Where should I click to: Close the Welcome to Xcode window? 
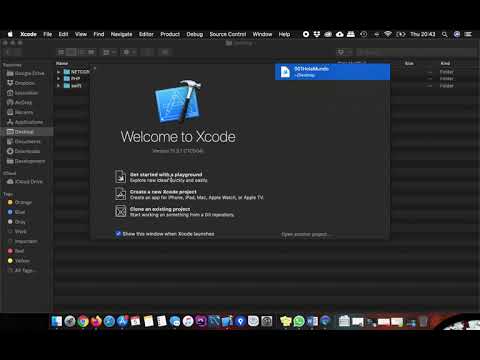(95, 68)
